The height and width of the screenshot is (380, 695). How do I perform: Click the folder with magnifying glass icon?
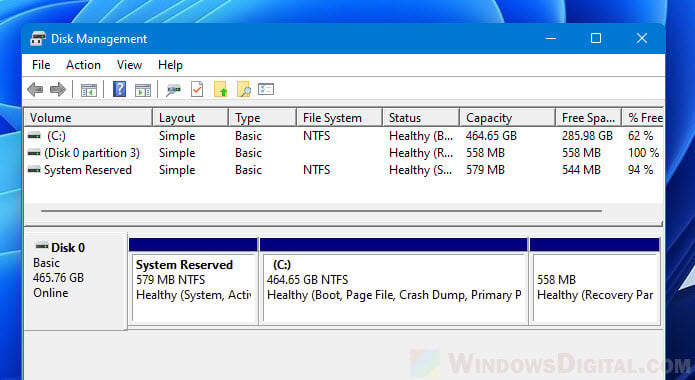click(x=244, y=89)
